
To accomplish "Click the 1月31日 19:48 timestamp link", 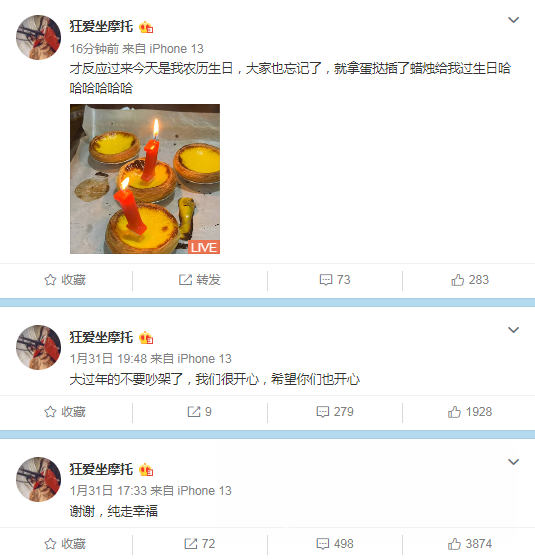I will pos(109,359).
